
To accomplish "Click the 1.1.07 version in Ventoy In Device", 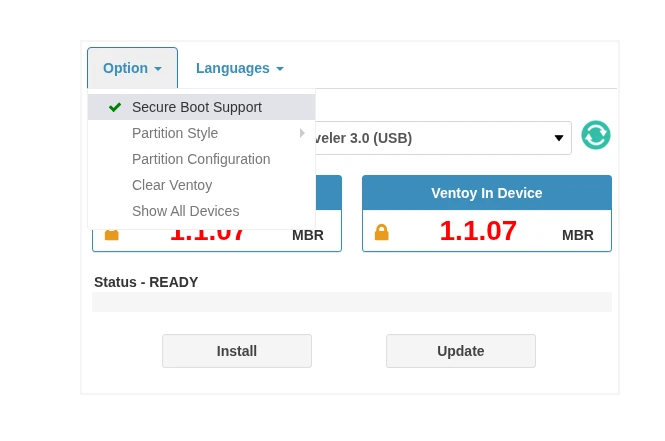I will (478, 231).
